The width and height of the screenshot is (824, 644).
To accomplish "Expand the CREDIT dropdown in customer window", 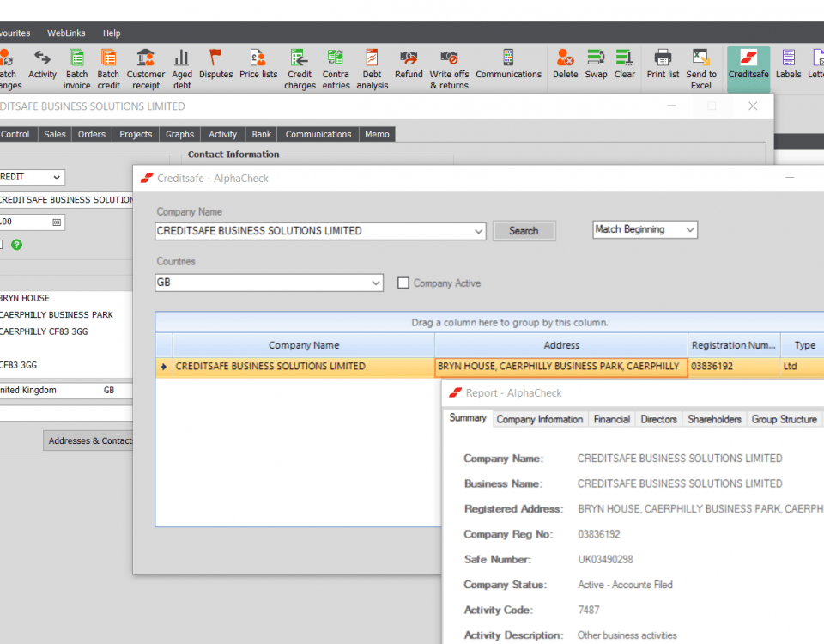I will (x=57, y=178).
